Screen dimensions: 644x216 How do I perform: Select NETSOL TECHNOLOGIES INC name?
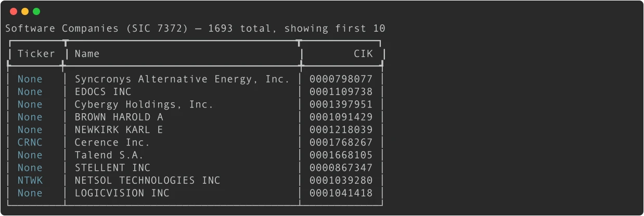coord(147,180)
